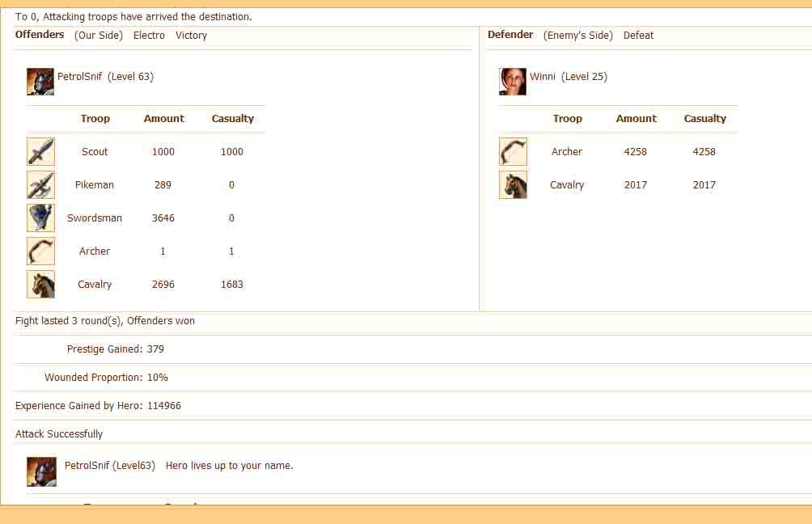Click the Winni (Level 25) name
The width and height of the screenshot is (812, 524).
pyautogui.click(x=568, y=77)
